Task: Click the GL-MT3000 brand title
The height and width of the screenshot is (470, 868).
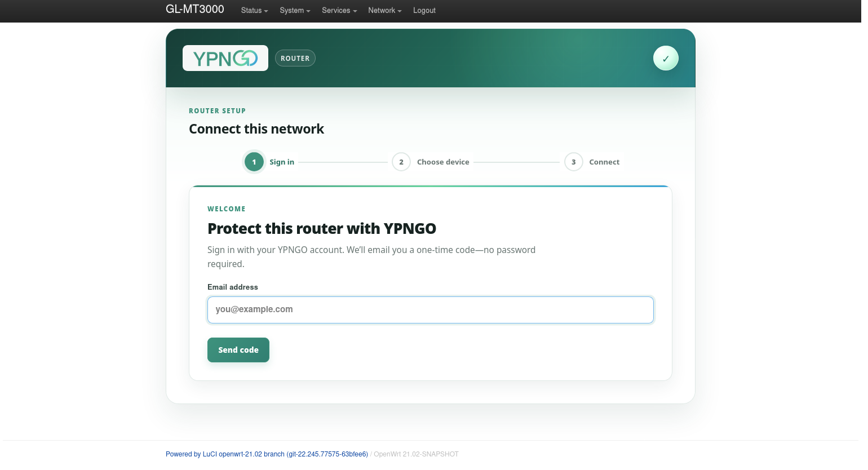Action: tap(195, 9)
